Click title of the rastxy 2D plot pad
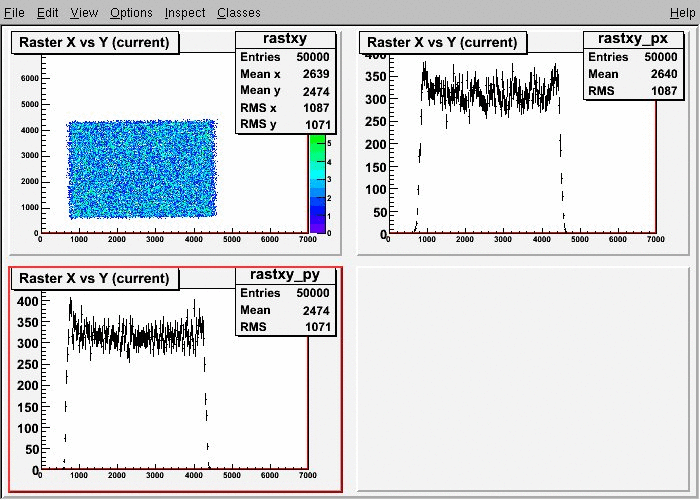This screenshot has width=700, height=500. click(x=95, y=42)
